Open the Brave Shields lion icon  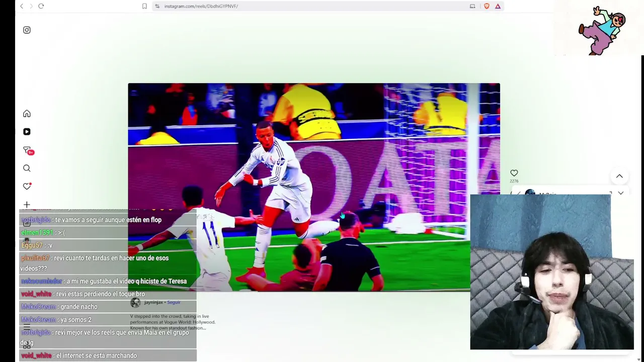click(x=487, y=6)
